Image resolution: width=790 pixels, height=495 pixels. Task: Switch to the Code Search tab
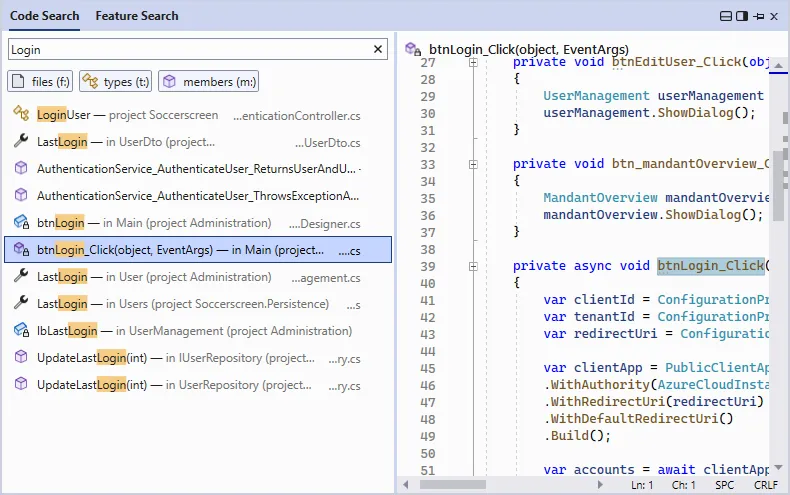coord(44,16)
